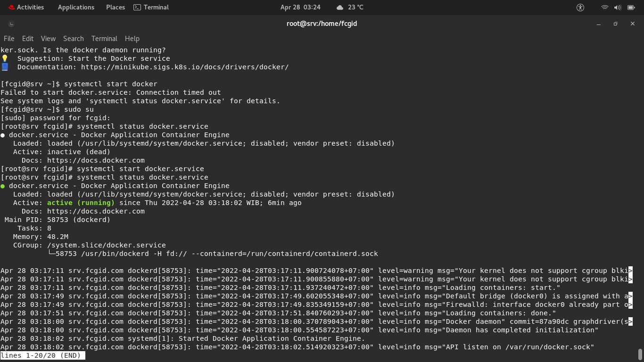
Task: Click the blue book Documentation emoji
Action: click(4, 67)
